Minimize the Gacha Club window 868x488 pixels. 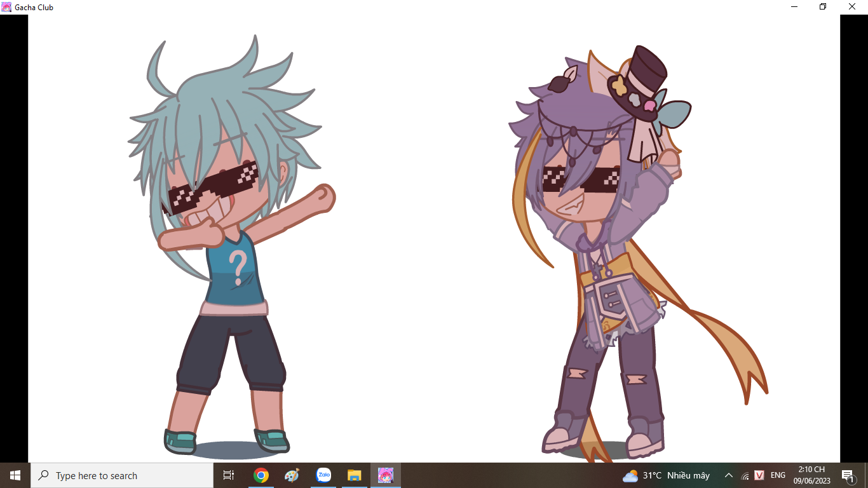click(x=794, y=7)
